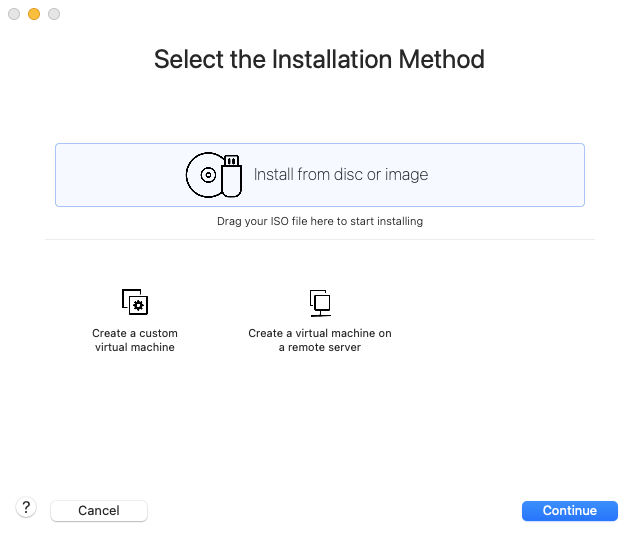Click the "a remote server" text line
This screenshot has height=533, width=640.
(x=320, y=347)
